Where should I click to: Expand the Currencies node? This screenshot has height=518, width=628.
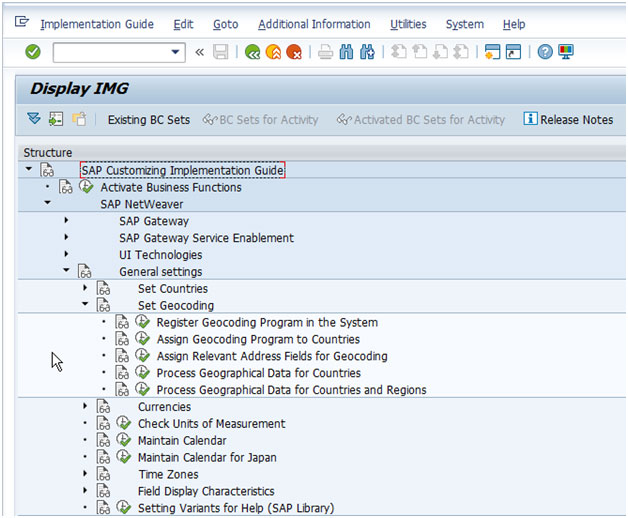85,406
